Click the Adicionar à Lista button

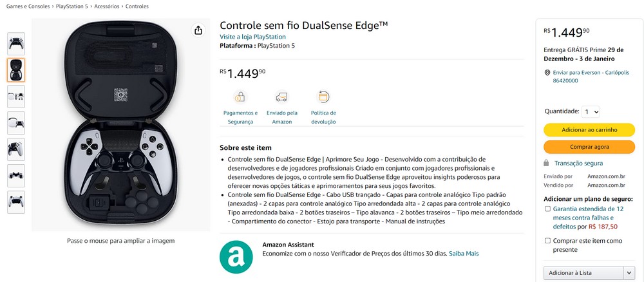pyautogui.click(x=583, y=273)
